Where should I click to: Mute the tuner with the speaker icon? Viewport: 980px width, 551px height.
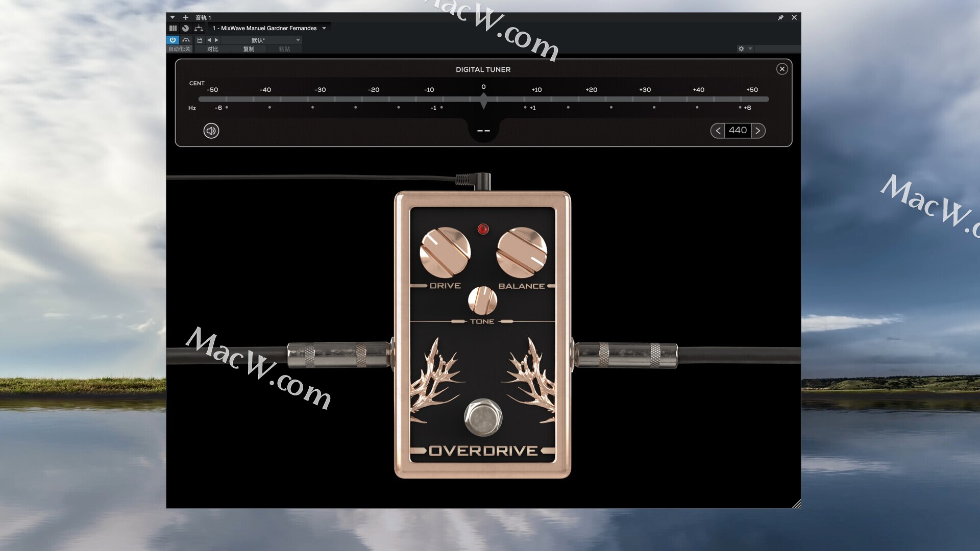211,131
